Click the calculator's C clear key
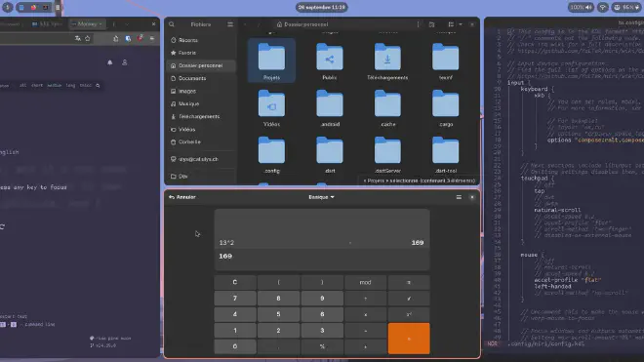 point(235,282)
